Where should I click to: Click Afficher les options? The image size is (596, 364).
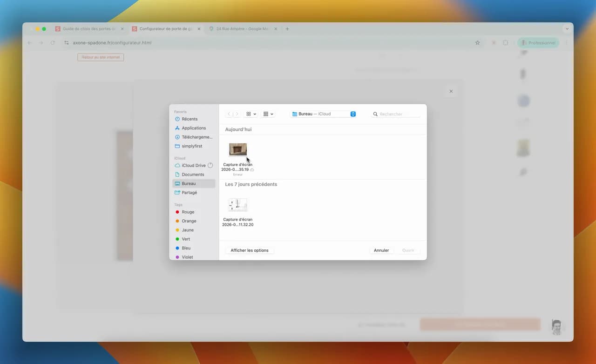[x=250, y=250]
